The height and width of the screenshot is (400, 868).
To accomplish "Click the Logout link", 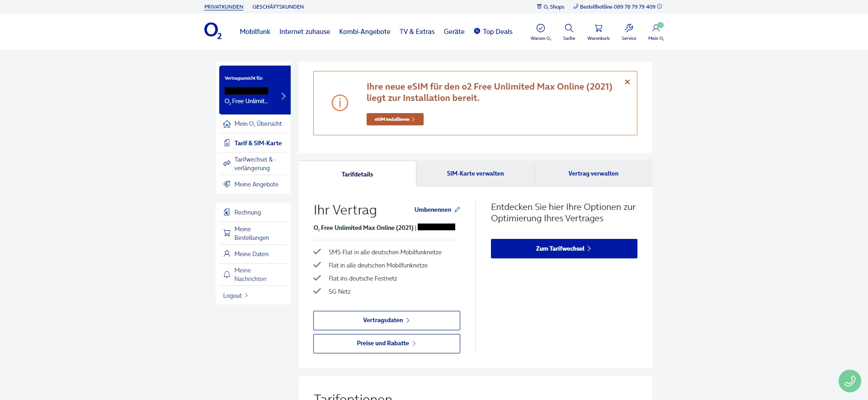I will tap(235, 295).
